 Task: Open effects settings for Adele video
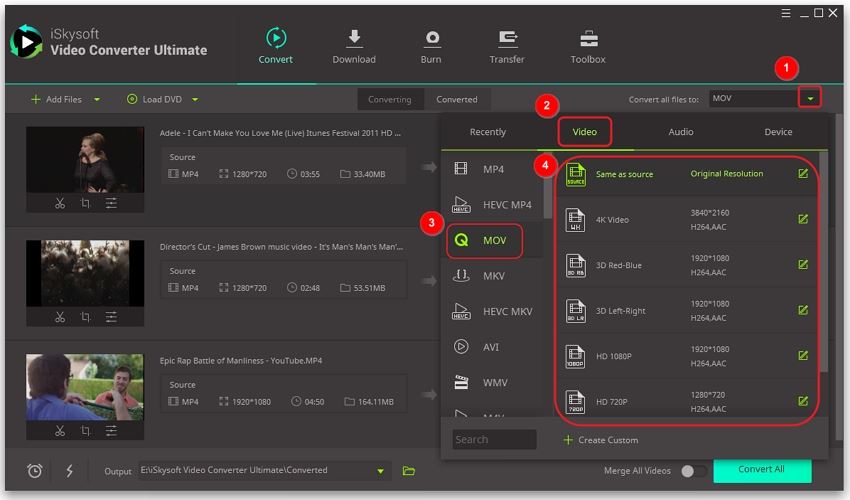[111, 203]
